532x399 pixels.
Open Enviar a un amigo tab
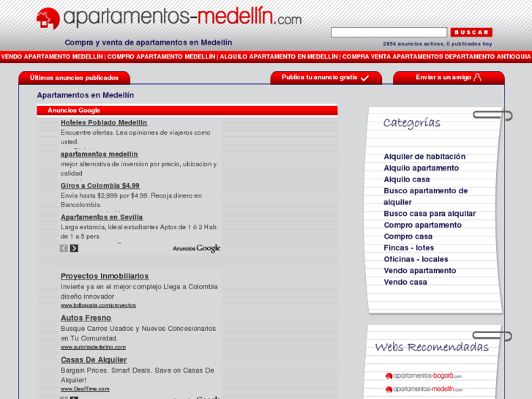449,78
